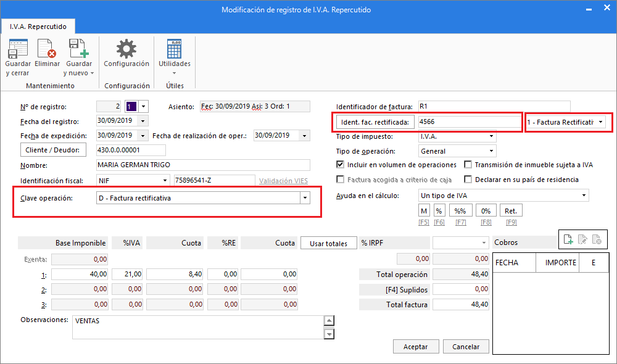The width and height of the screenshot is (617, 364).
Task: Click the Eliminar record icon
Action: coord(47,49)
